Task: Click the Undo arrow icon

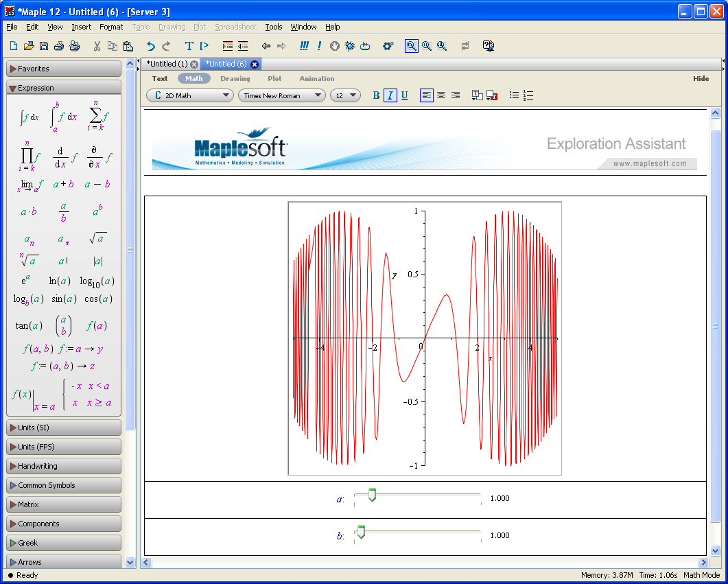Action: (x=151, y=46)
